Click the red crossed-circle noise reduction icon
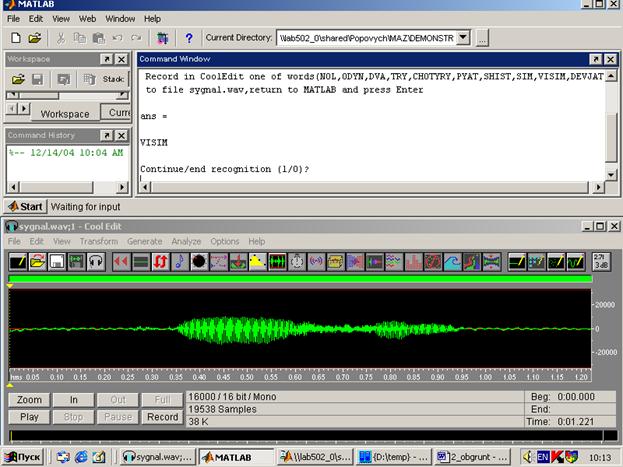Viewport: 623px width, 467px height. pyautogui.click(x=433, y=262)
